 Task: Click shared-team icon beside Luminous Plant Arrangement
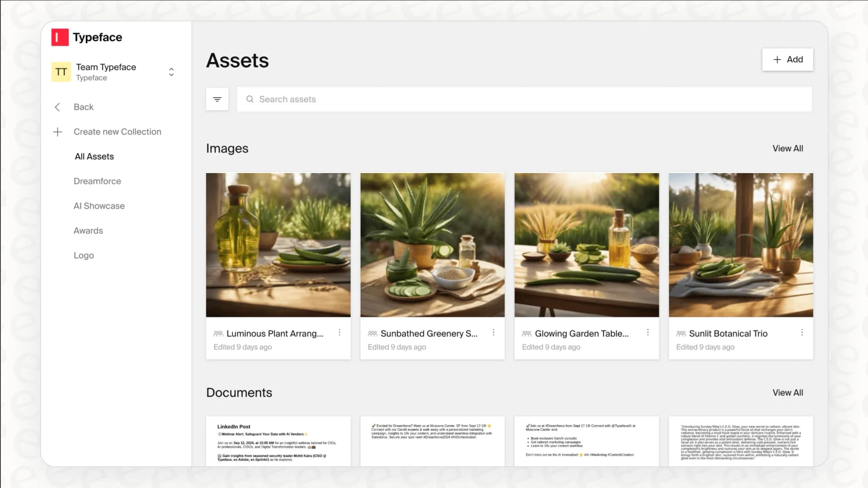coord(218,334)
